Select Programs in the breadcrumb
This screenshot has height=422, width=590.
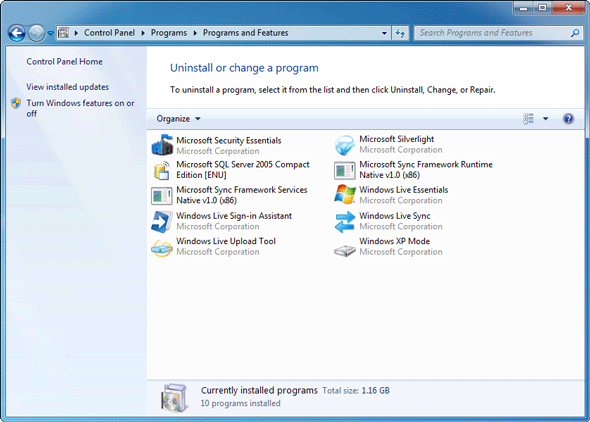169,33
